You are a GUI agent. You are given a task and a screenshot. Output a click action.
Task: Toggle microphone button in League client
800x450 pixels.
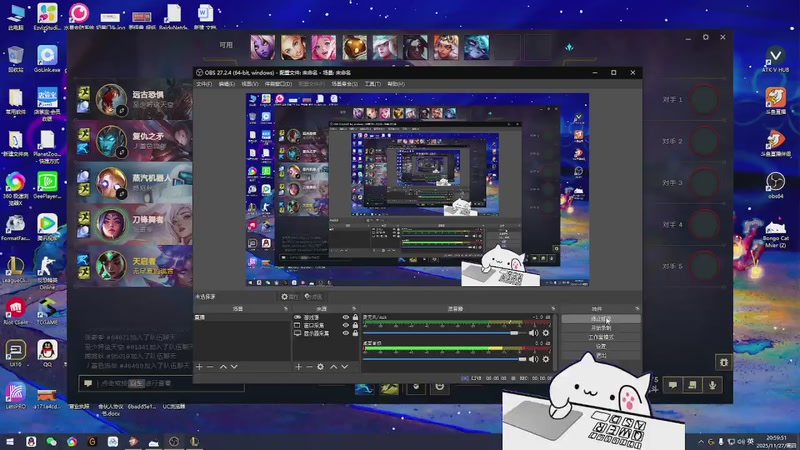click(712, 385)
